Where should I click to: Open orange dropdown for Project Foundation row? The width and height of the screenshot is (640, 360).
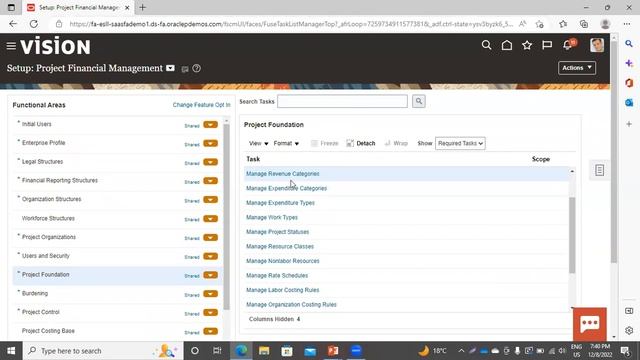click(211, 275)
